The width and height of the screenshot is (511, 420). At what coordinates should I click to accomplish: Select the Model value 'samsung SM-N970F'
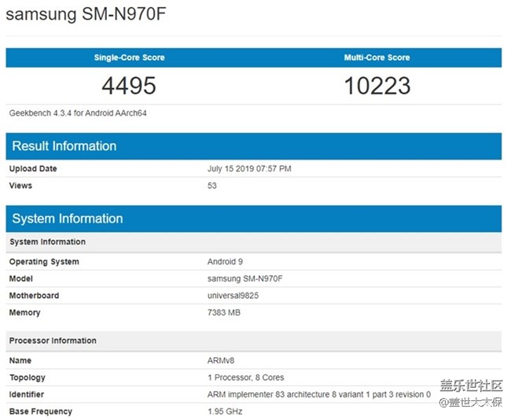pos(244,278)
